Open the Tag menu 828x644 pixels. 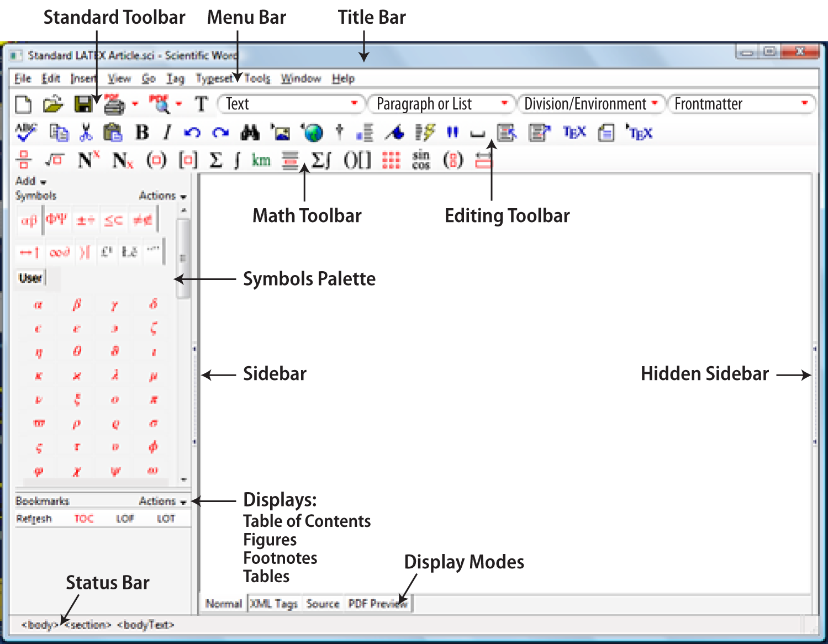(x=176, y=79)
